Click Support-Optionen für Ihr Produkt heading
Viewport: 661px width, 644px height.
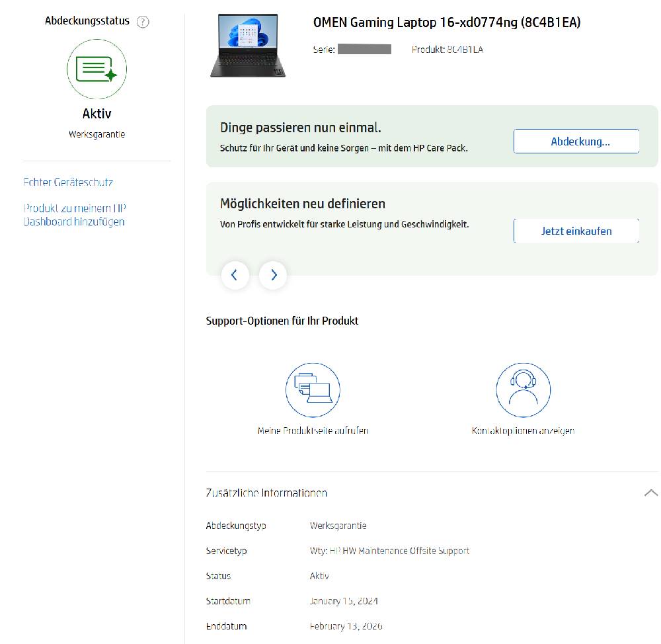[x=282, y=321]
